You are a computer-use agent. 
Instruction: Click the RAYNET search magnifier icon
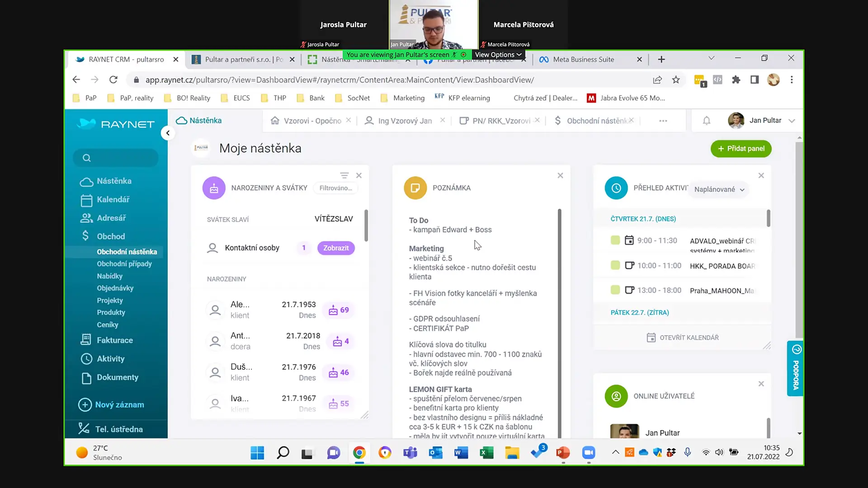87,158
